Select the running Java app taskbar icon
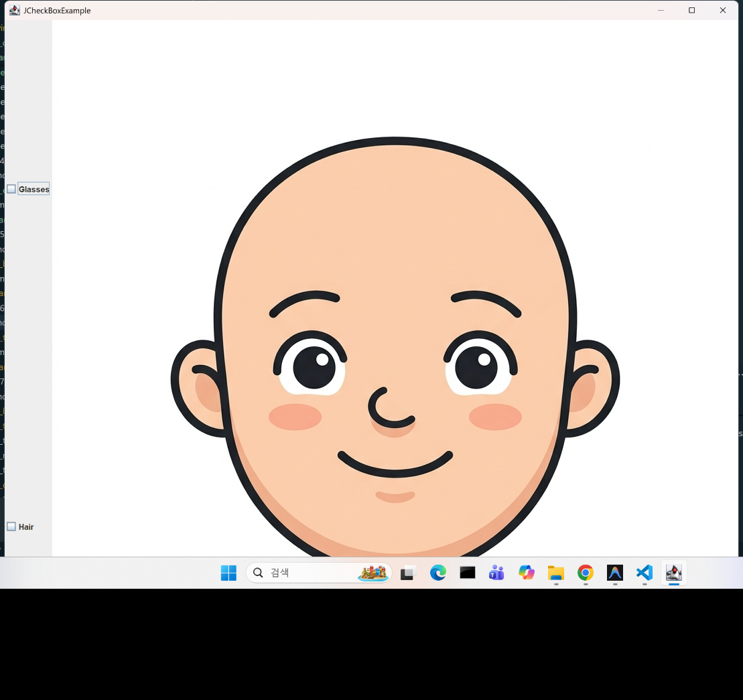743x700 pixels. [x=674, y=573]
